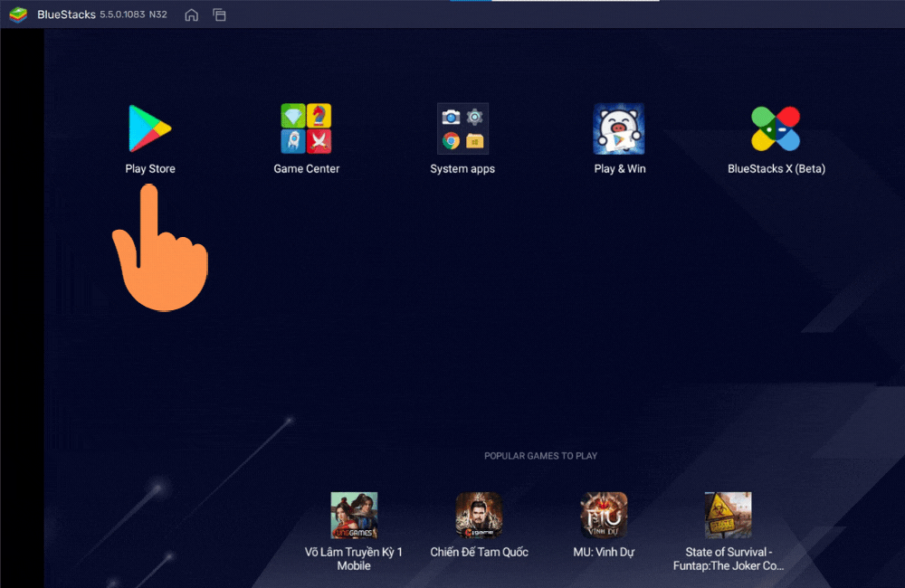
Task: Click the Game Center label text
Action: pyautogui.click(x=307, y=168)
